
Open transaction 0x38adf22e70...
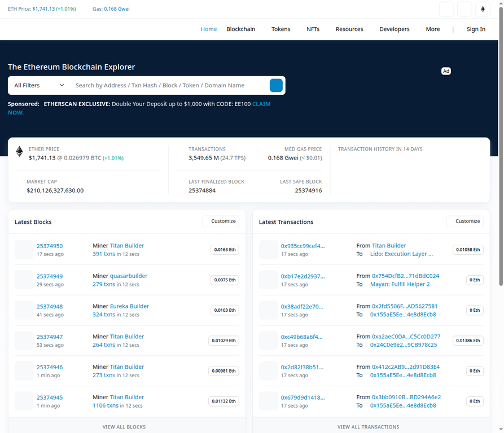pos(302,307)
